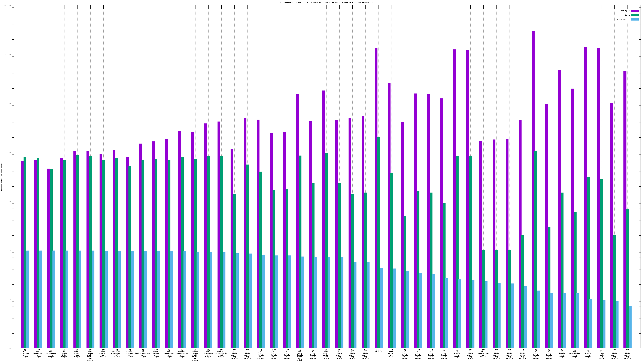Image resolution: width=644 pixels, height=362 pixels.
Task: Click the ips.whitelisted.org origin axis label
Action: 575,353
